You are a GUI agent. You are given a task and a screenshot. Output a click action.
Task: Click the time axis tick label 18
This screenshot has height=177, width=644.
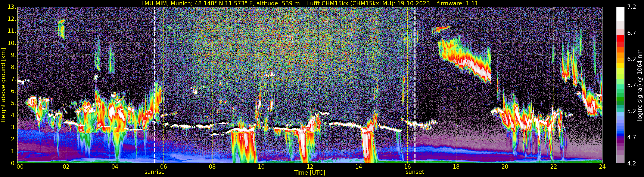pyautogui.click(x=456, y=167)
